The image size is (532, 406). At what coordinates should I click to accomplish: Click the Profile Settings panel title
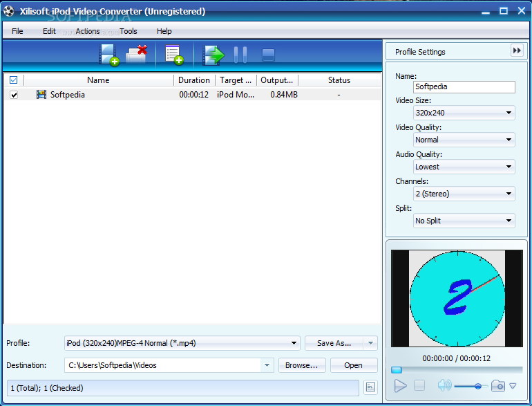point(420,52)
